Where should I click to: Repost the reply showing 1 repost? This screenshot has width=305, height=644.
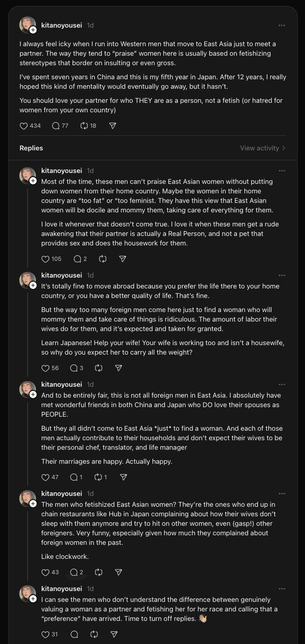pyautogui.click(x=98, y=477)
